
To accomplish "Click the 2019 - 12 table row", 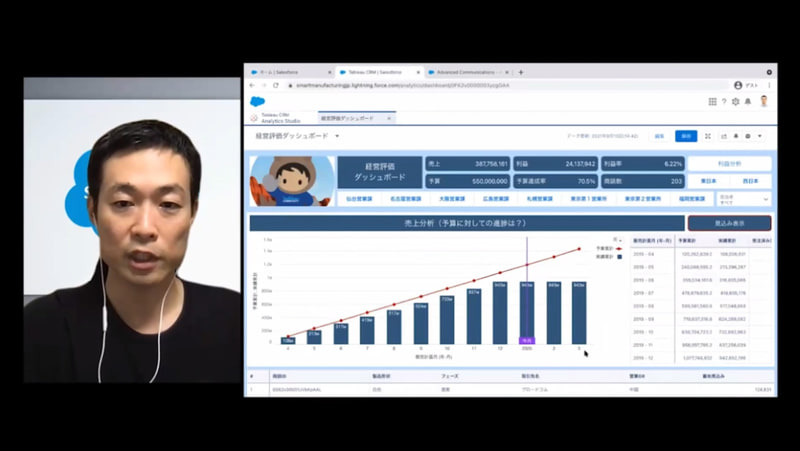I will pyautogui.click(x=702, y=358).
